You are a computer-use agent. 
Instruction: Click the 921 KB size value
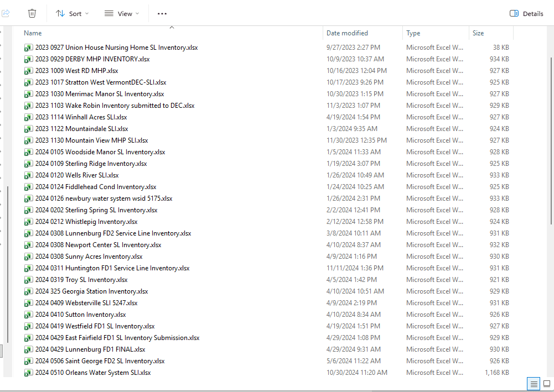pos(499,280)
